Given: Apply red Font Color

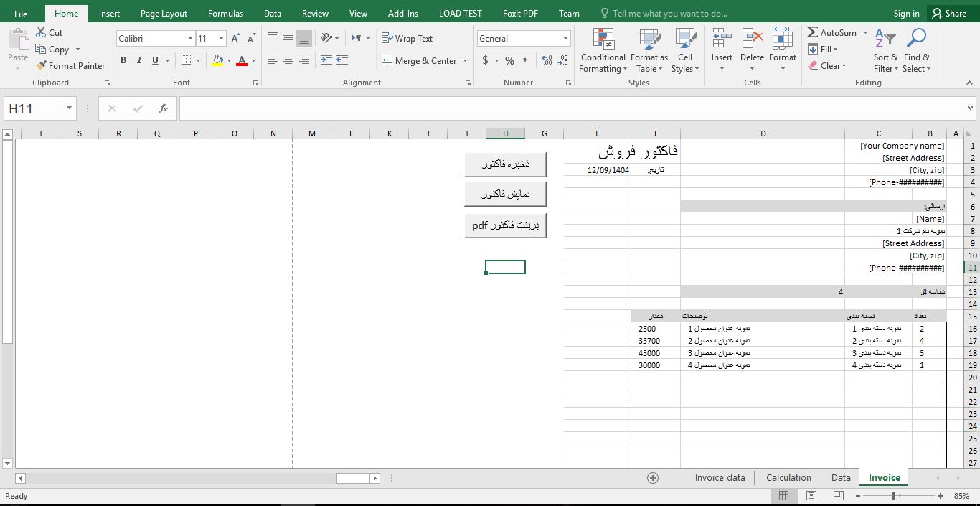Looking at the screenshot, I should pos(242,60).
